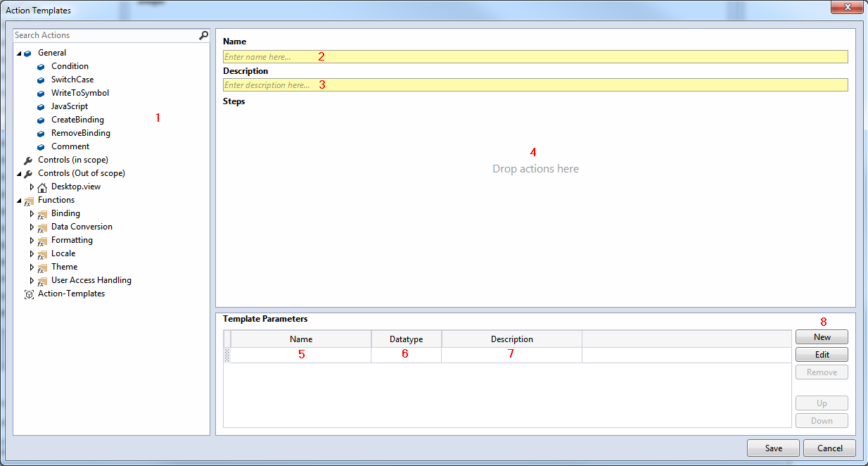The height and width of the screenshot is (466, 868).
Task: Click the Controls (in scope) wrench icon
Action: click(28, 160)
